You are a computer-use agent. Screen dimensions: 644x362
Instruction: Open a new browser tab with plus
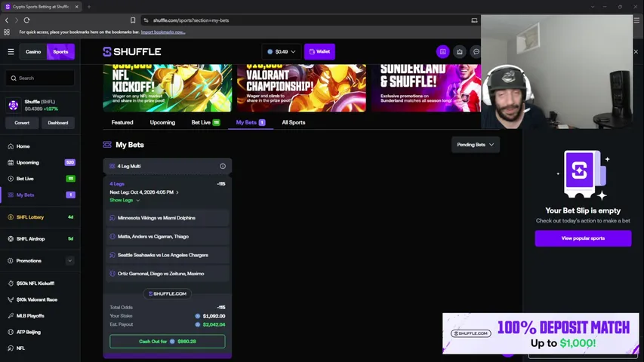click(x=89, y=7)
